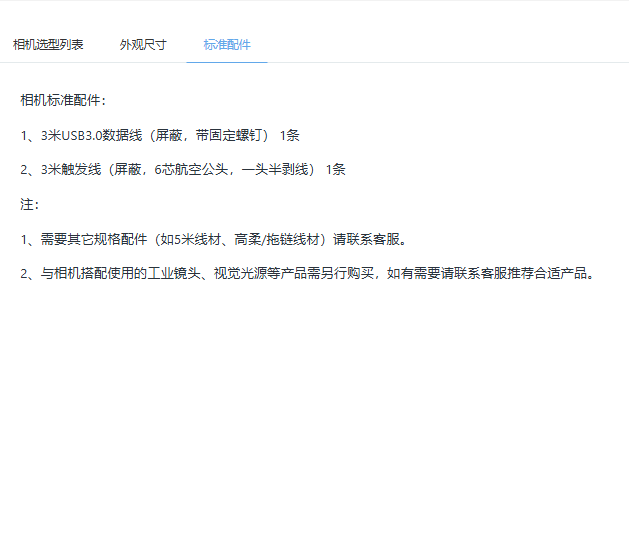Click the 需另行购买 text in note two
This screenshot has width=629, height=543.
tap(341, 274)
